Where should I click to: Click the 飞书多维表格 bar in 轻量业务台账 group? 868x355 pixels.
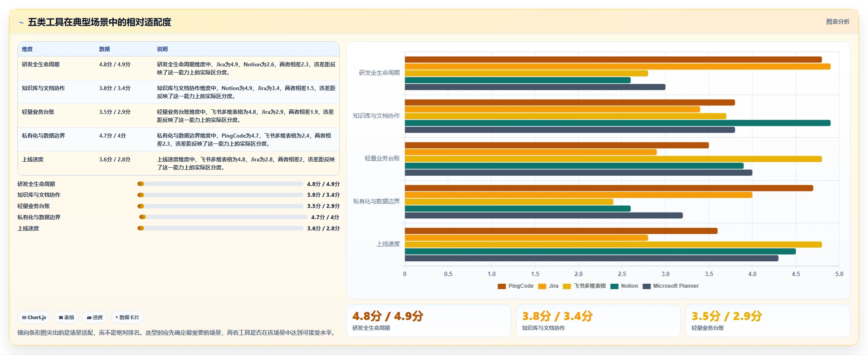pos(613,159)
